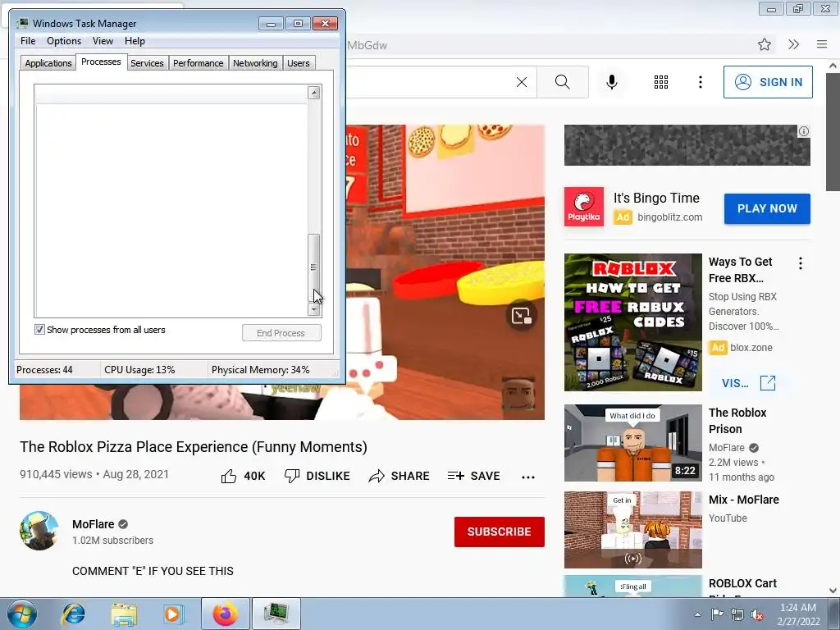Click MoFlare channel avatar
Viewport: 840px width, 630px height.
tap(39, 531)
